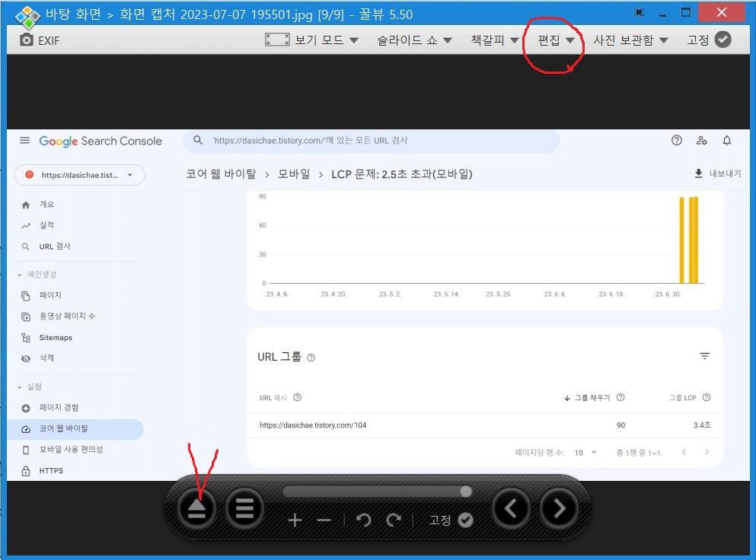The height and width of the screenshot is (560, 756).
Task: Toggle the 고정 pin in the top toolbar
Action: (x=722, y=39)
